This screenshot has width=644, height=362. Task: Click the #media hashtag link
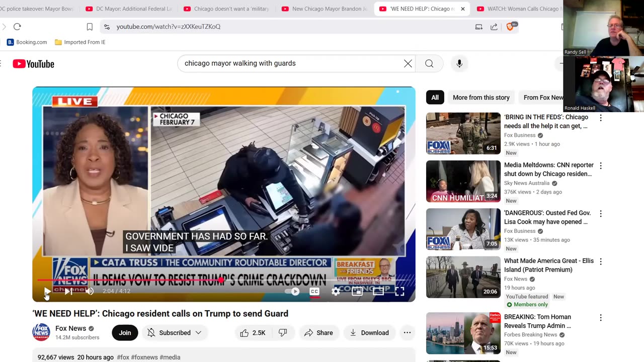pos(170,357)
